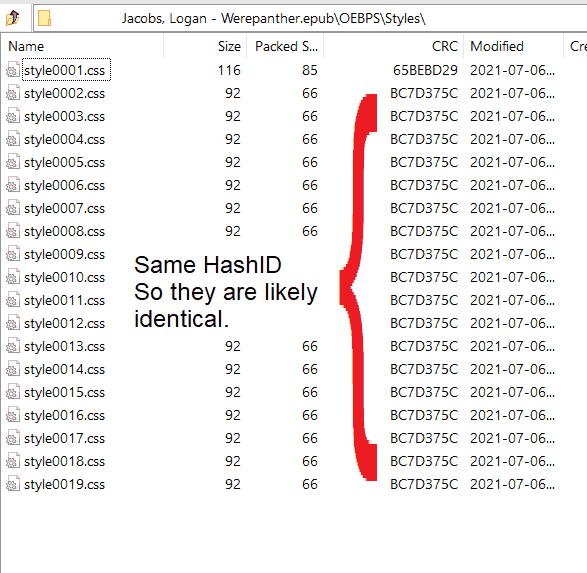The height and width of the screenshot is (573, 587).
Task: Click file icon of style0002.css
Action: (x=13, y=93)
